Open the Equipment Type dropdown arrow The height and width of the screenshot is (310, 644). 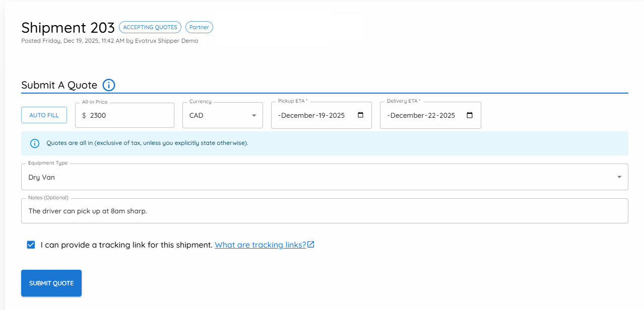click(619, 177)
